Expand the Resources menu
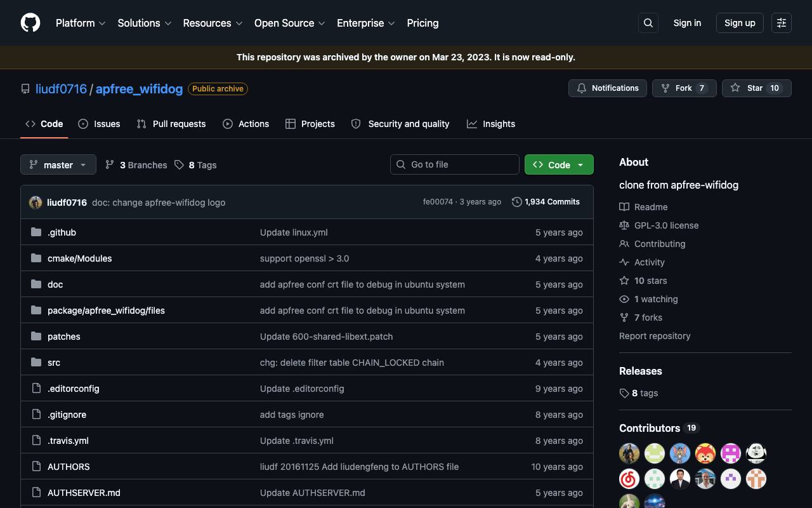Viewport: 812px width, 508px height. (x=213, y=23)
